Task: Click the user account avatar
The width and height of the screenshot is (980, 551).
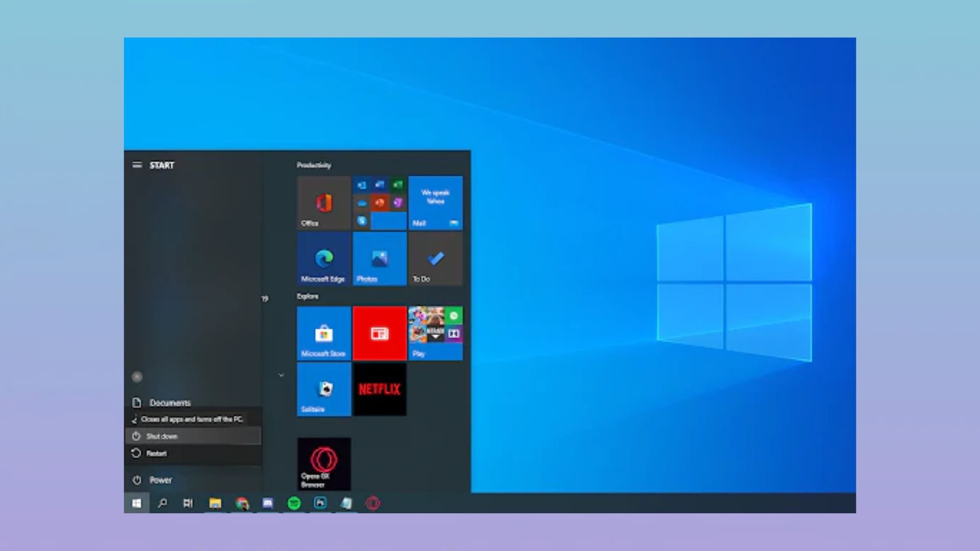Action: 137,377
